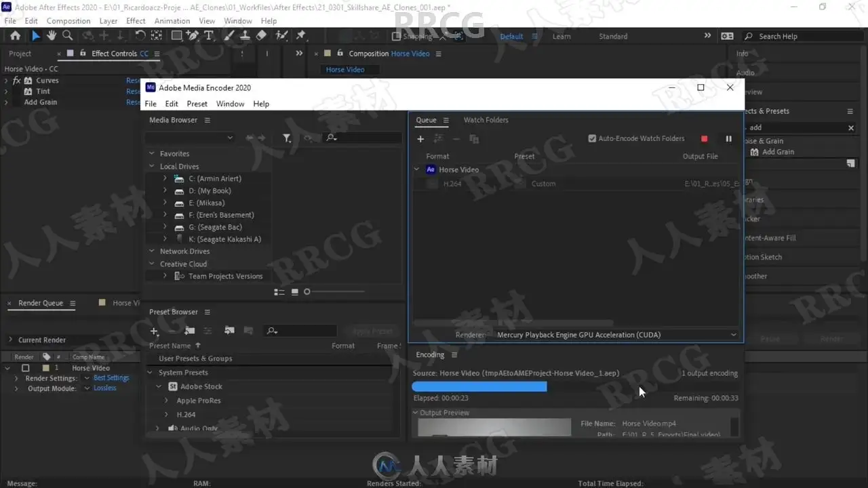Image resolution: width=868 pixels, height=488 pixels.
Task: Select the Learn workspace
Action: [561, 37]
